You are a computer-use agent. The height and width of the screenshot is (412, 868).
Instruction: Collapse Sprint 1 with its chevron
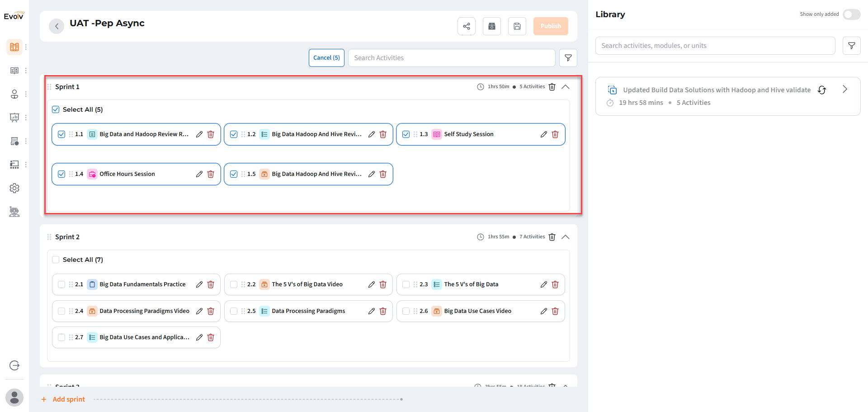pyautogui.click(x=566, y=87)
